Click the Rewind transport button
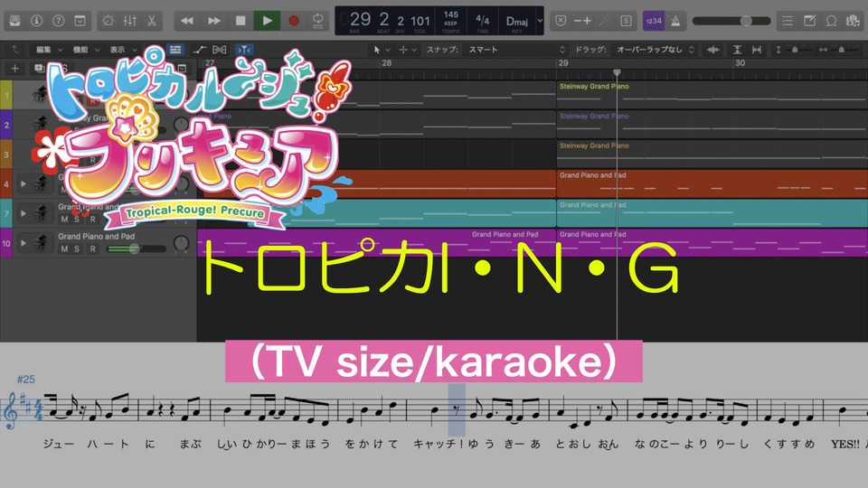868x488 pixels. click(187, 21)
